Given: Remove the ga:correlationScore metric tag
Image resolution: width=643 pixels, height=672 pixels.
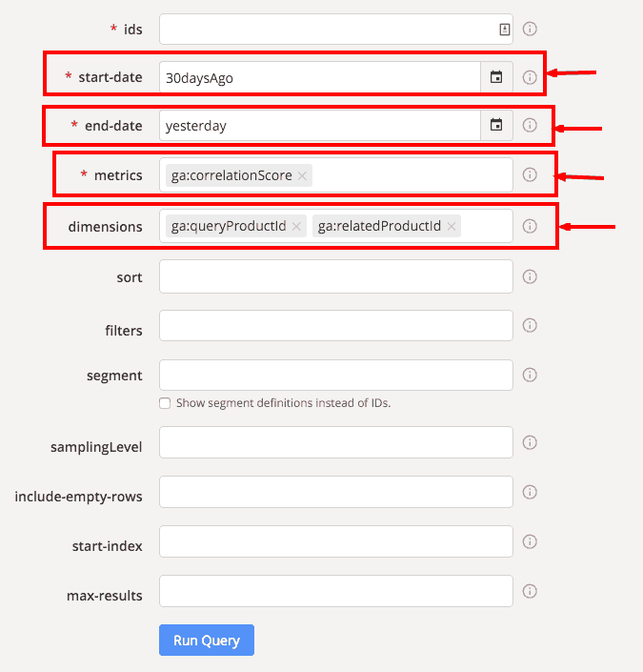Looking at the screenshot, I should [302, 175].
